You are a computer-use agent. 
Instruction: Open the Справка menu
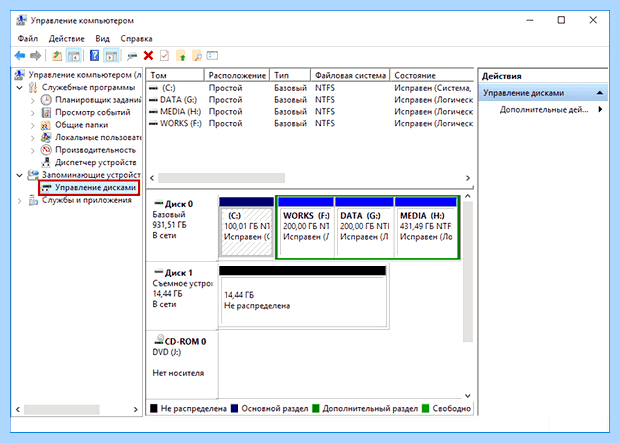tap(136, 39)
